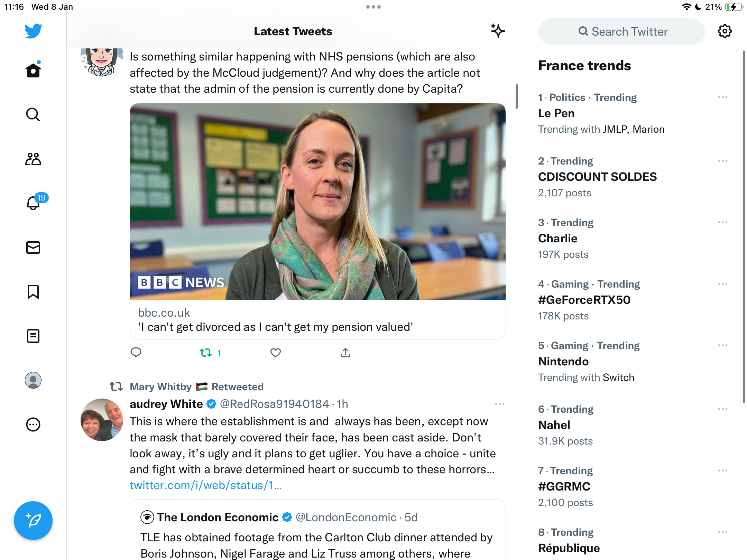This screenshot has height=560, width=747.
Task: Open the Messages envelope icon
Action: click(33, 248)
